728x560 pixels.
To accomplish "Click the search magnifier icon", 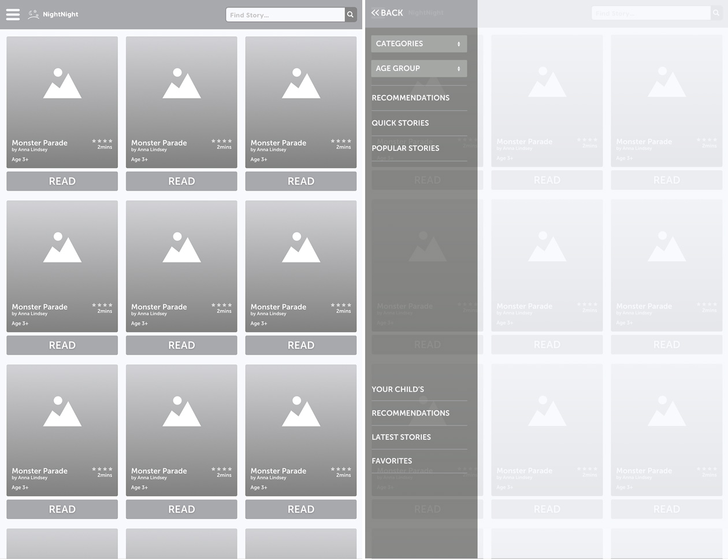I will 350,14.
